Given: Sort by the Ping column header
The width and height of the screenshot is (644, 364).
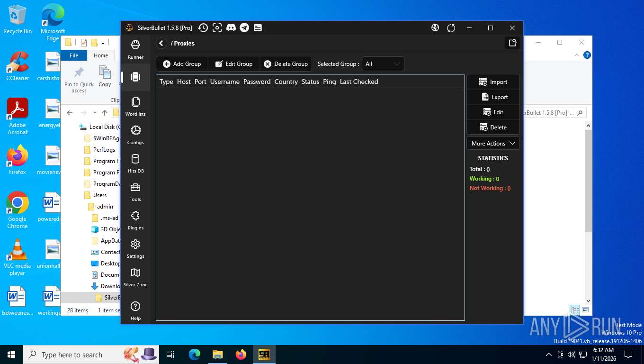Looking at the screenshot, I should (330, 82).
